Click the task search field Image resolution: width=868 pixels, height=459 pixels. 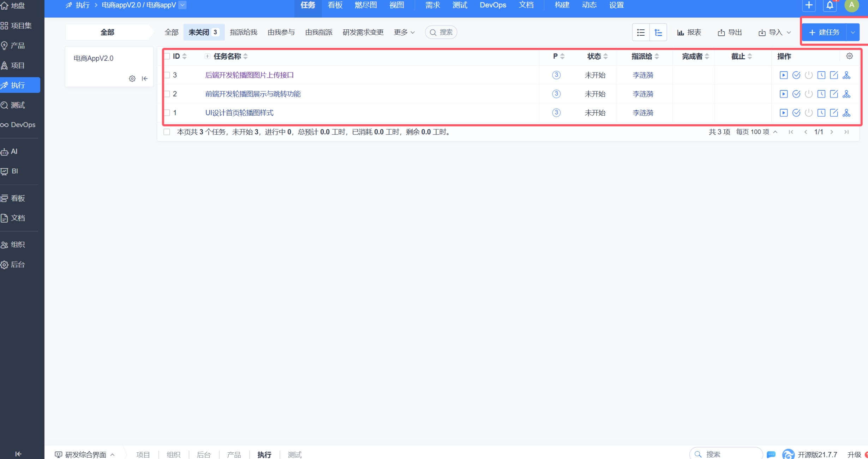tap(441, 33)
